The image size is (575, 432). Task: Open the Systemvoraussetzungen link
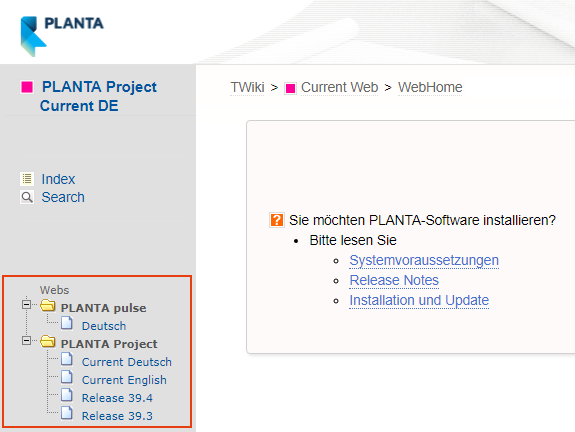424,260
